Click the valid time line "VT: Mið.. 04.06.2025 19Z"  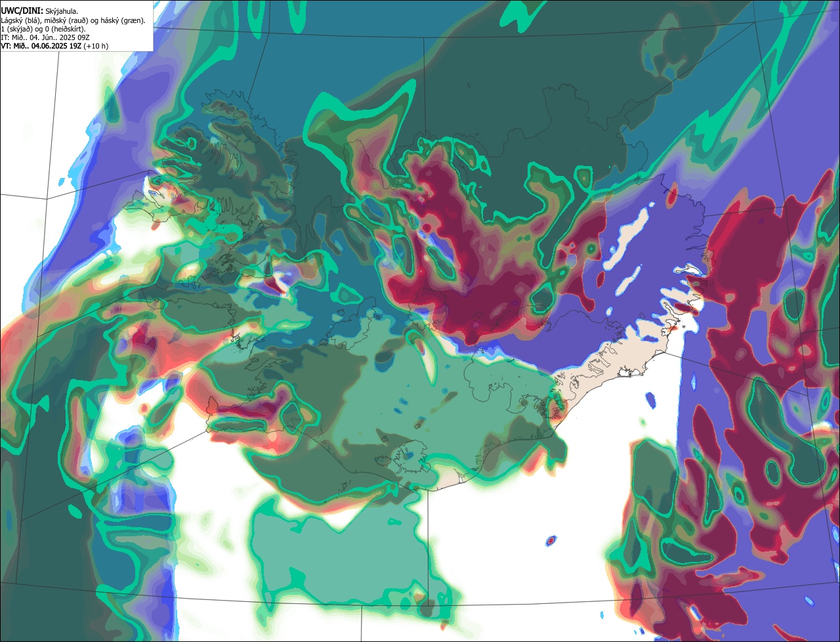click(x=41, y=46)
